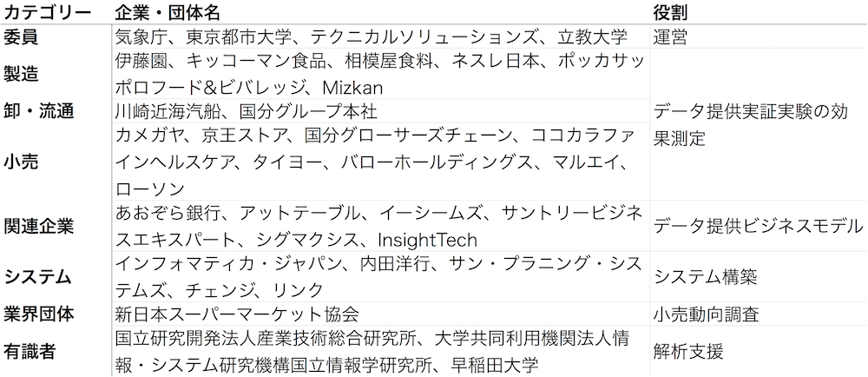Select the 関連企業 category cell

(39, 226)
